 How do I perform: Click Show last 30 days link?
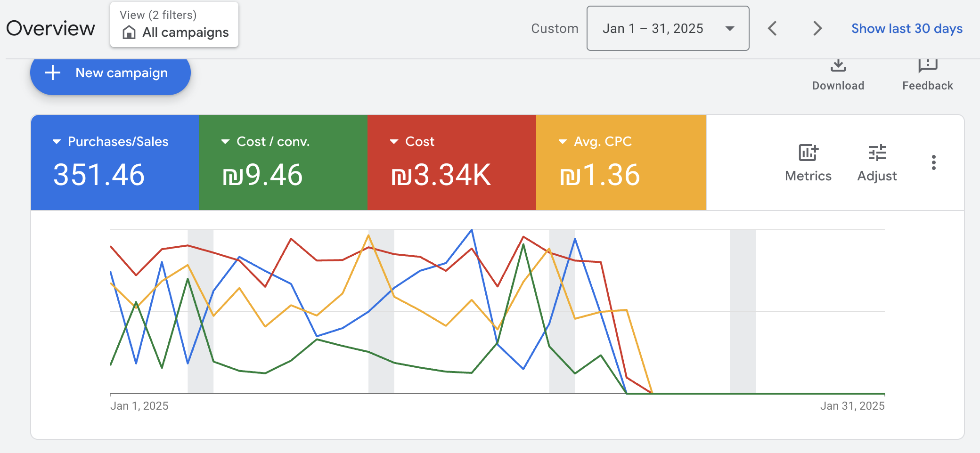tap(906, 28)
